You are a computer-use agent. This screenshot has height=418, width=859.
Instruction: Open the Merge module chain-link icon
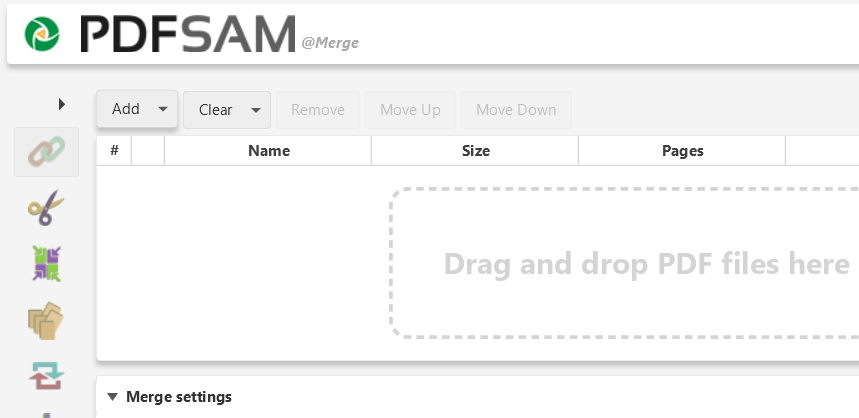click(46, 151)
